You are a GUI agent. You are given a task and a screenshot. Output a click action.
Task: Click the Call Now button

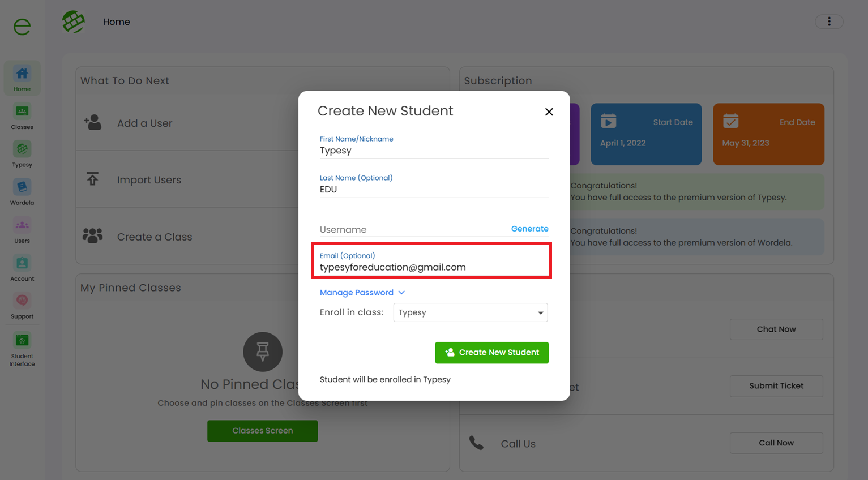[776, 443]
